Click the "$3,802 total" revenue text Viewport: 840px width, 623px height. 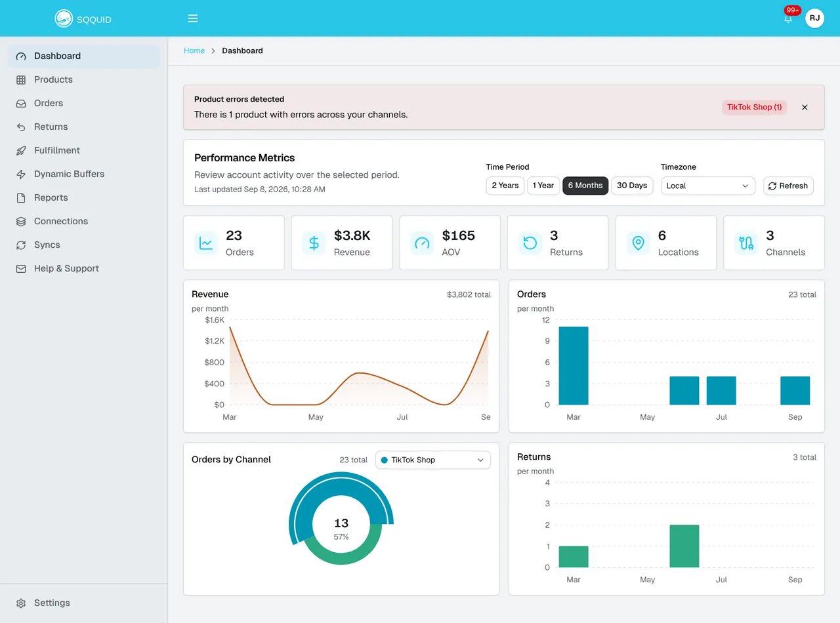coord(469,294)
